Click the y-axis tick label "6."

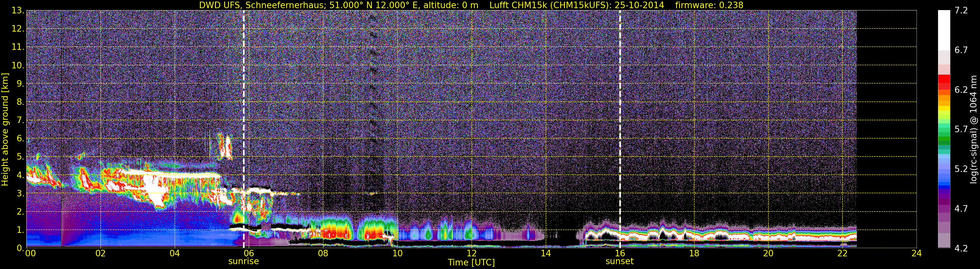coord(20,138)
